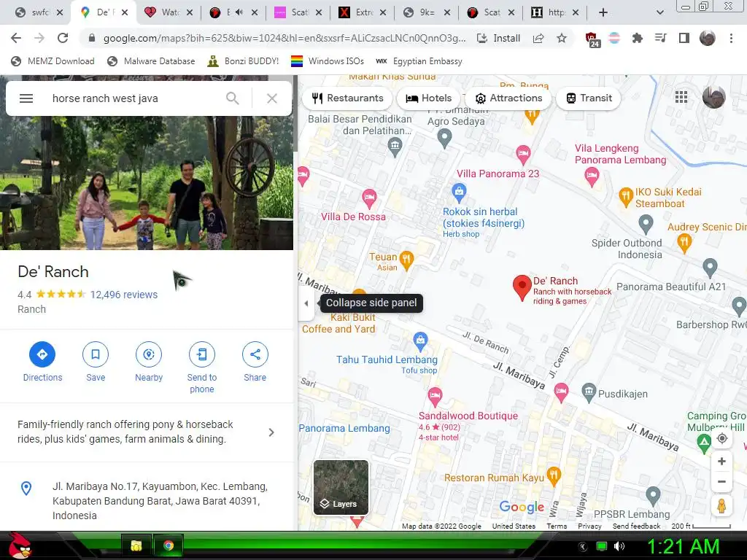Click the Directions icon
The height and width of the screenshot is (560, 747).
click(42, 354)
